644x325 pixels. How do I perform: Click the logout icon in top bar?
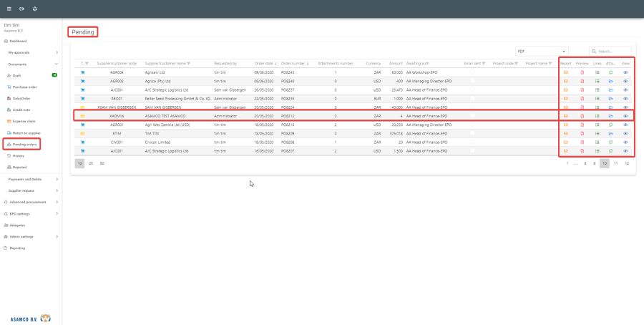21,9
